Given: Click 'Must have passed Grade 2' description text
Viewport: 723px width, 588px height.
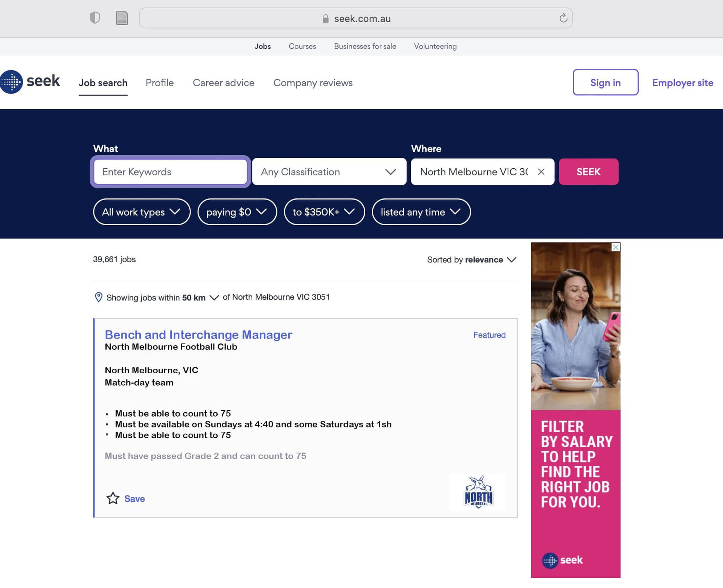Looking at the screenshot, I should (205, 456).
